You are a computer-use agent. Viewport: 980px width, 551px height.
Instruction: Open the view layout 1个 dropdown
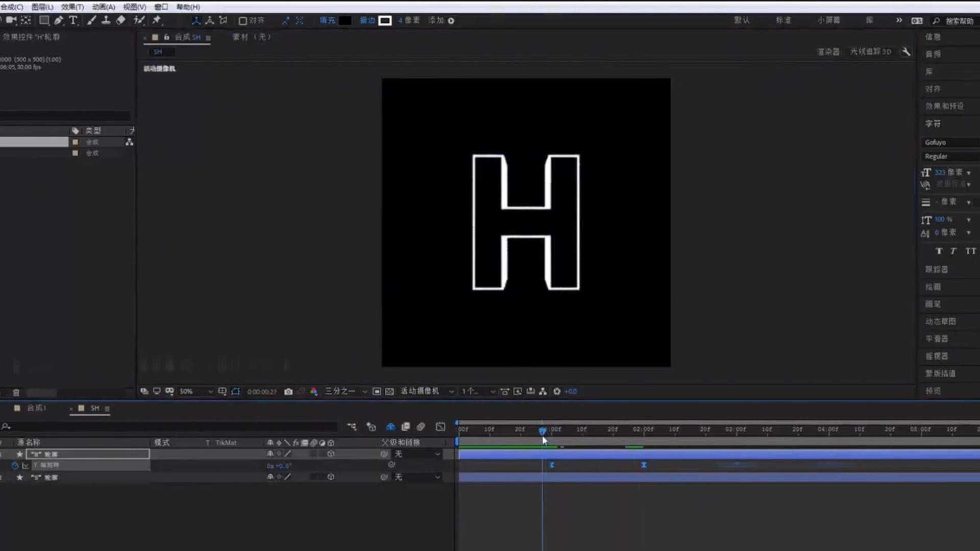pos(478,391)
